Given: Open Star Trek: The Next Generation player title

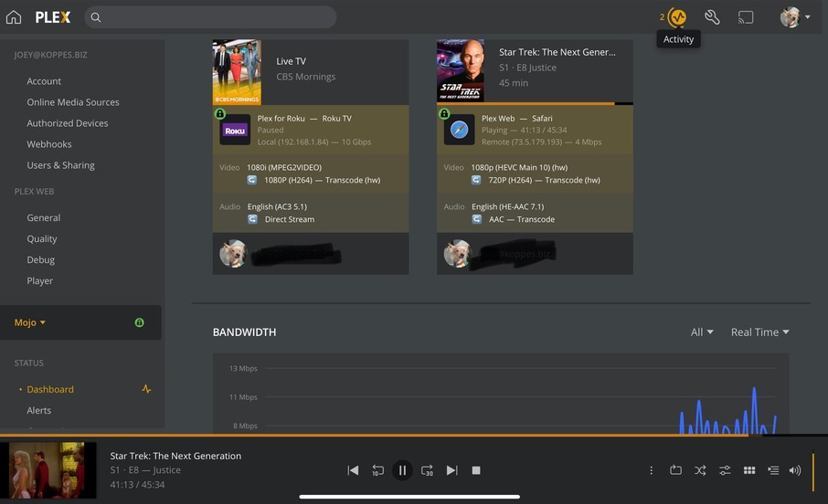Looking at the screenshot, I should pos(175,456).
